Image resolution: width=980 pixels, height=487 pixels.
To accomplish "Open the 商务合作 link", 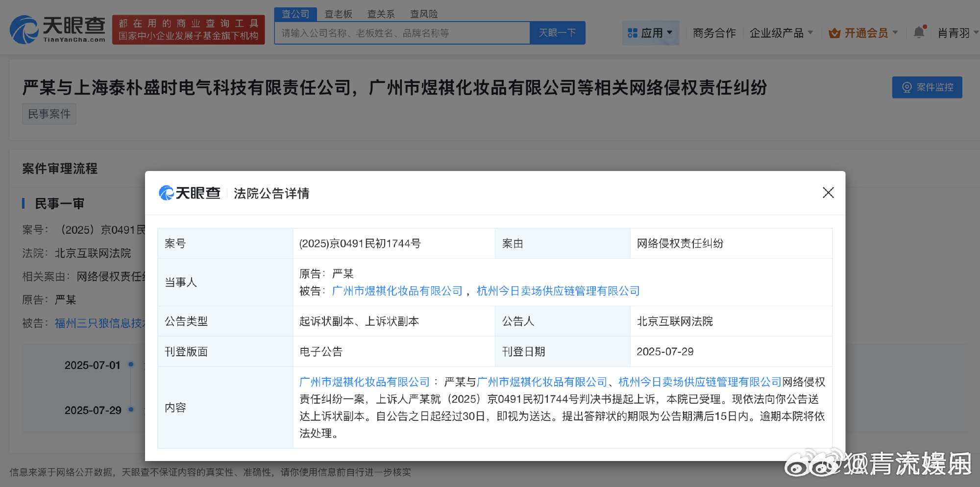I will [714, 33].
